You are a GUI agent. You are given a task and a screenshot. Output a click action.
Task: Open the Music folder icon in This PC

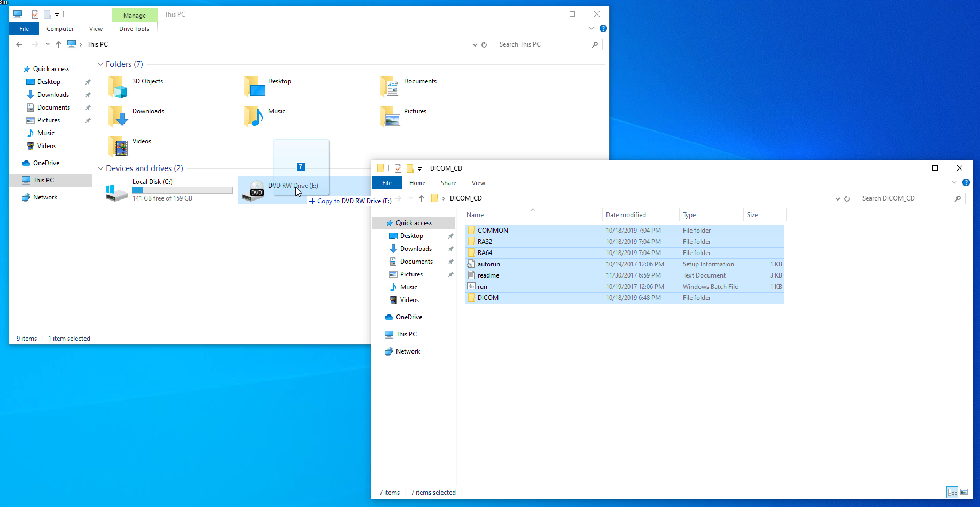point(254,116)
